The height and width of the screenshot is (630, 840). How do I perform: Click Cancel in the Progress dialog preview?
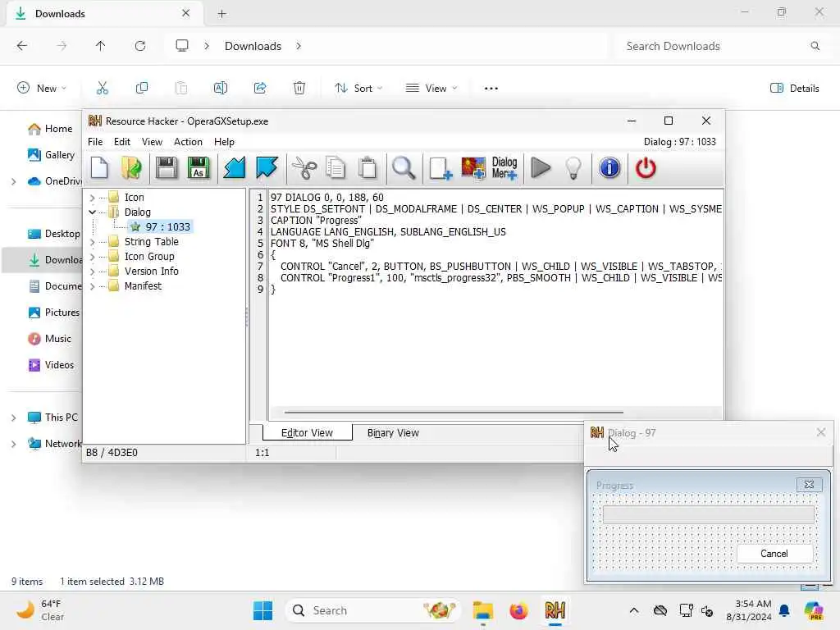[774, 554]
